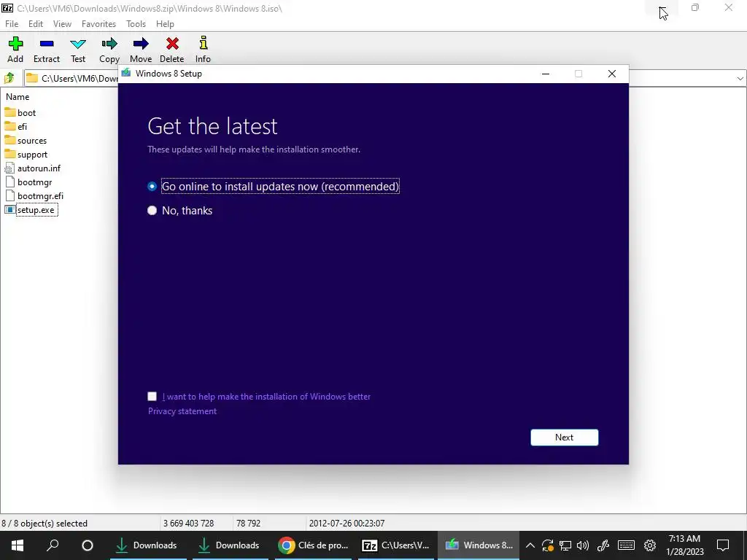
Task: Select the setup.exe file
Action: pos(31,210)
